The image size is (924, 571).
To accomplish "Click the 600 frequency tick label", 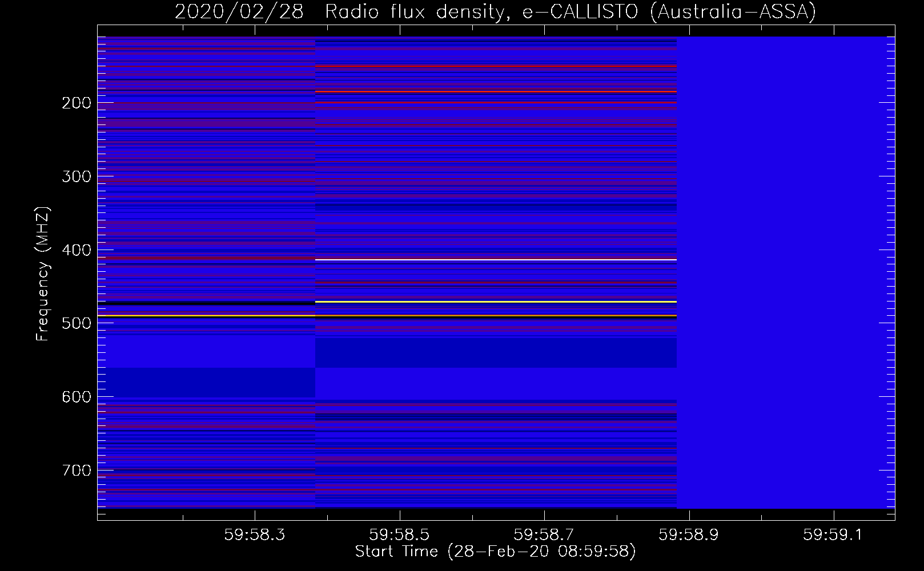I will (x=77, y=397).
